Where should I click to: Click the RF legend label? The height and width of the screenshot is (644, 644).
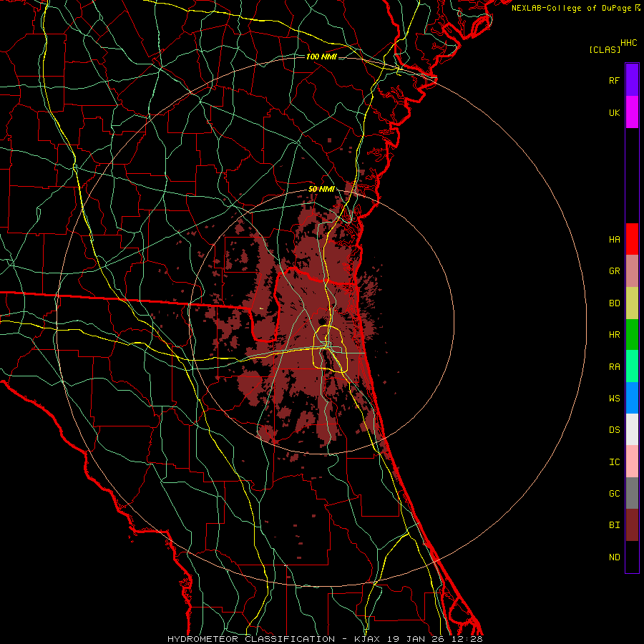614,80
